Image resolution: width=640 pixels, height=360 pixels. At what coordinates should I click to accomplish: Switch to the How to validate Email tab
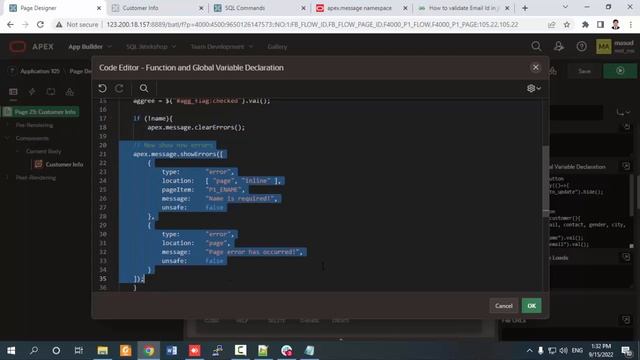coord(463,8)
